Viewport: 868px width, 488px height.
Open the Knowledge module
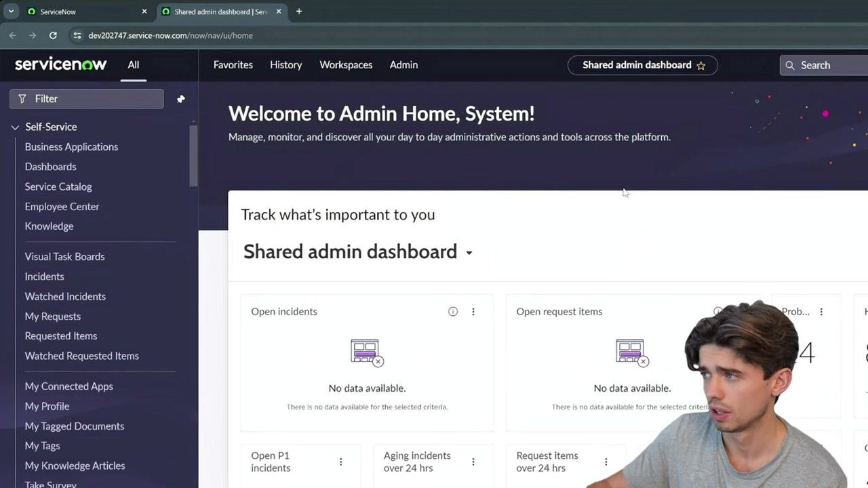point(49,226)
